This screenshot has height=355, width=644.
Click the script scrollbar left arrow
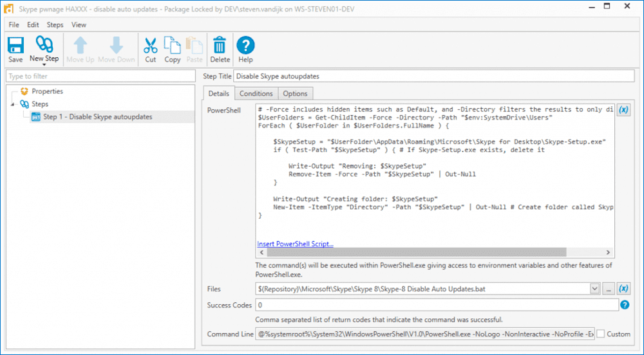tap(262, 253)
